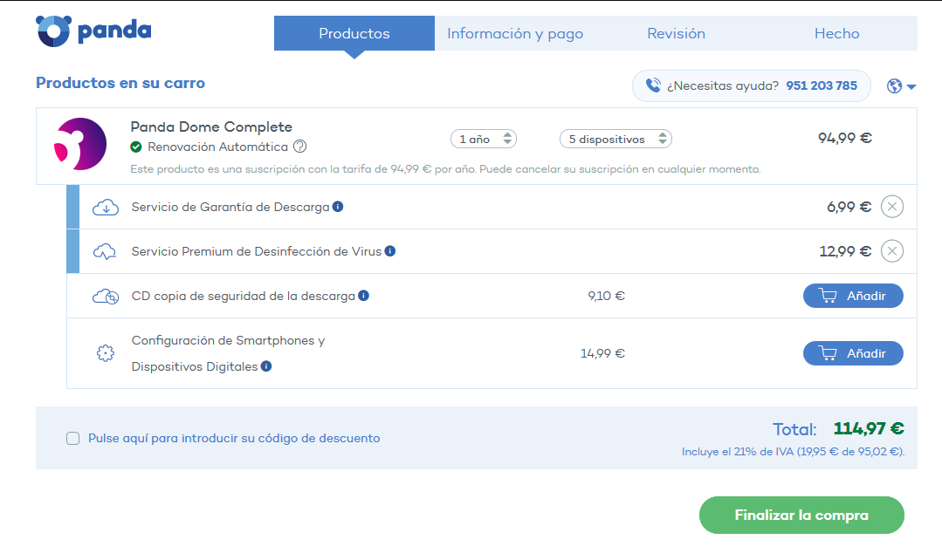Click the Panda Dome Complete product icon
This screenshot has height=560, width=942.
[80, 144]
